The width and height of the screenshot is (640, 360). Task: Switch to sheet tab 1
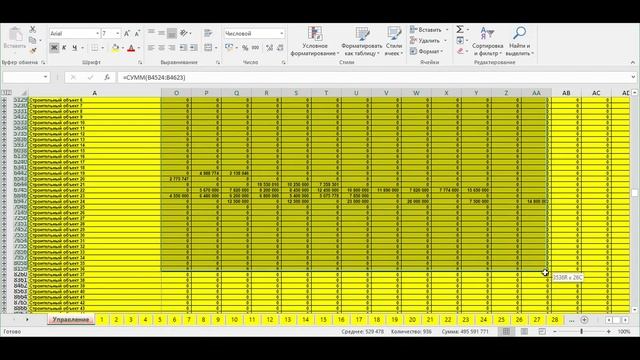coord(102,320)
